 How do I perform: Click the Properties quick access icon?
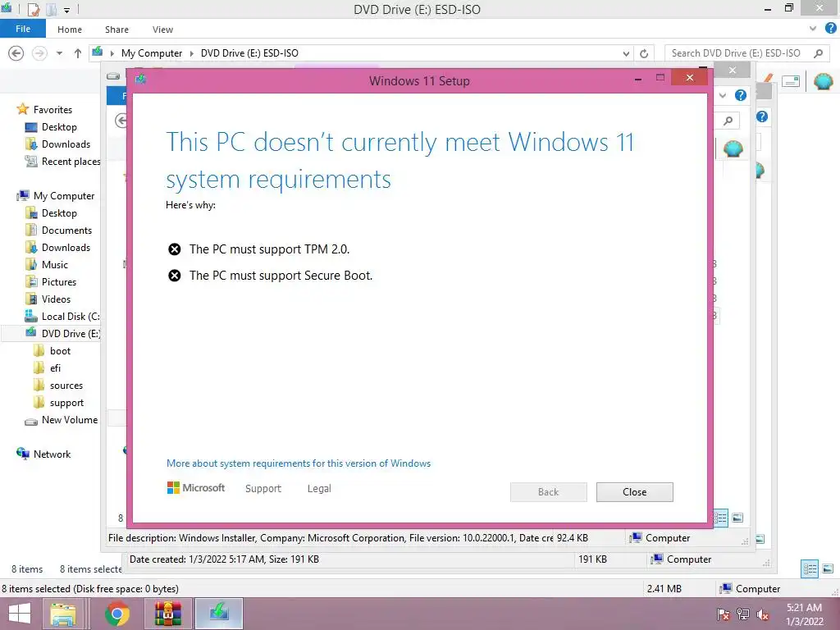click(x=33, y=9)
